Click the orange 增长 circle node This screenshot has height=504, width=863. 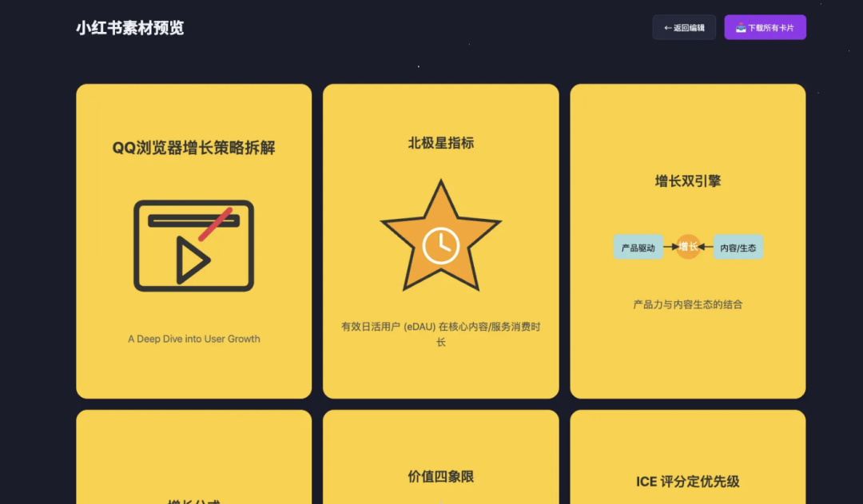pyautogui.click(x=688, y=247)
